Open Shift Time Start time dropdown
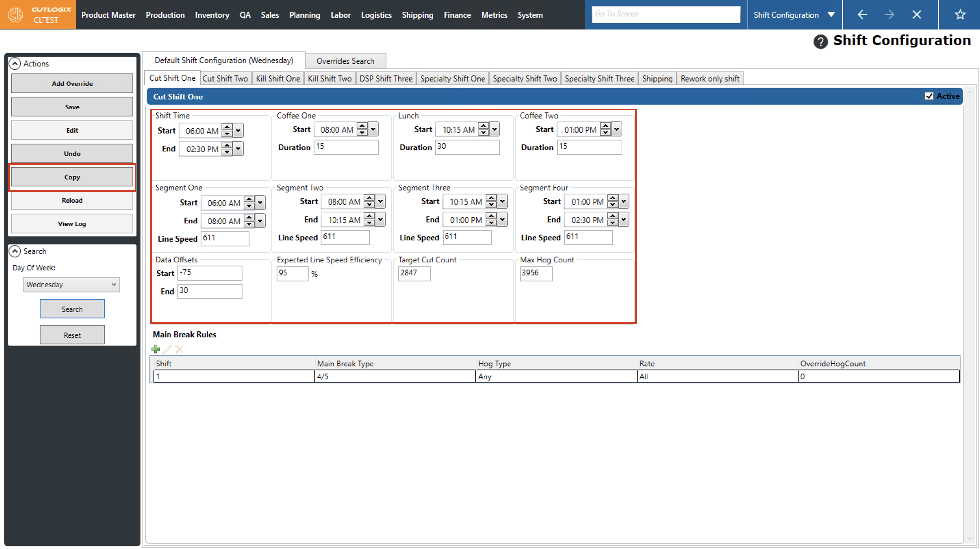Screen dimensions: 980x549 [x=238, y=131]
